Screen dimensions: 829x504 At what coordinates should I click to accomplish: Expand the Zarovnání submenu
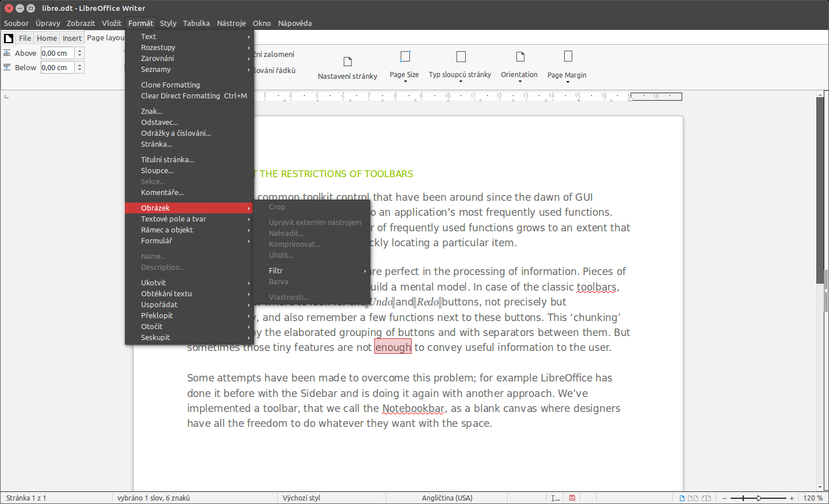189,59
